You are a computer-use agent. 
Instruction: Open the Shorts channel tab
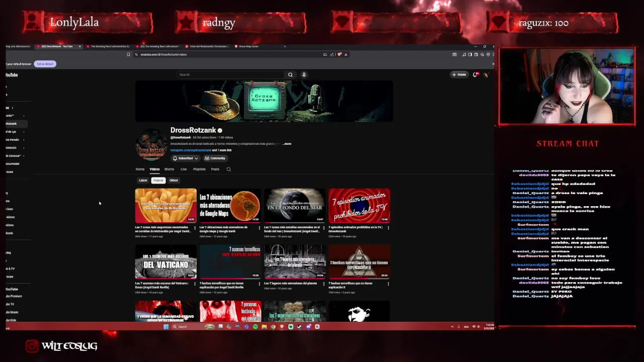coord(169,169)
